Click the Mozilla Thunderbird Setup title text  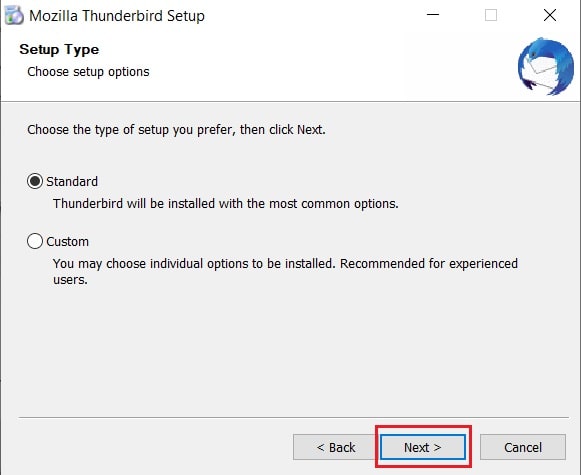pyautogui.click(x=117, y=16)
